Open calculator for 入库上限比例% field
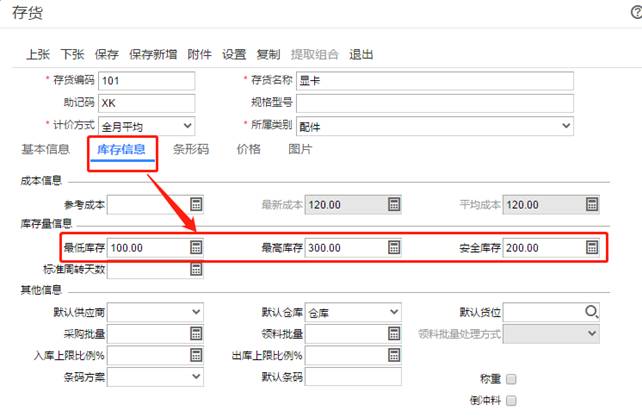This screenshot has height=417, width=642. point(196,355)
